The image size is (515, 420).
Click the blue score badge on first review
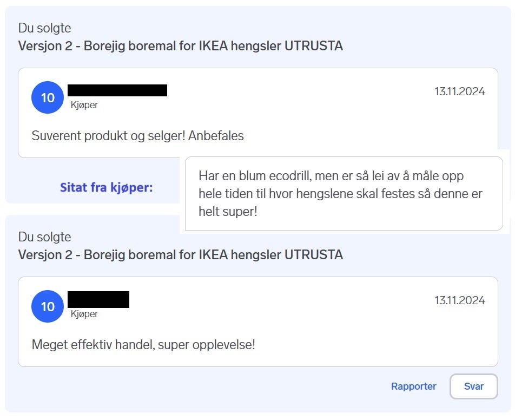(48, 97)
